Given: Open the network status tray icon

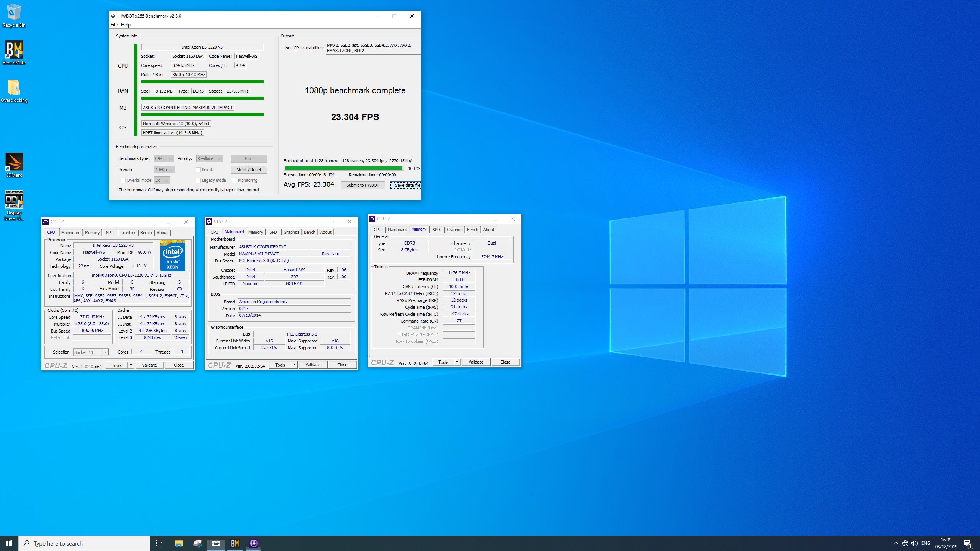Looking at the screenshot, I should [x=905, y=543].
